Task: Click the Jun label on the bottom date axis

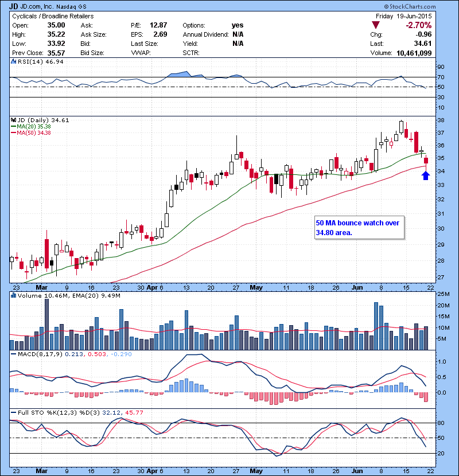Action: pyautogui.click(x=357, y=471)
